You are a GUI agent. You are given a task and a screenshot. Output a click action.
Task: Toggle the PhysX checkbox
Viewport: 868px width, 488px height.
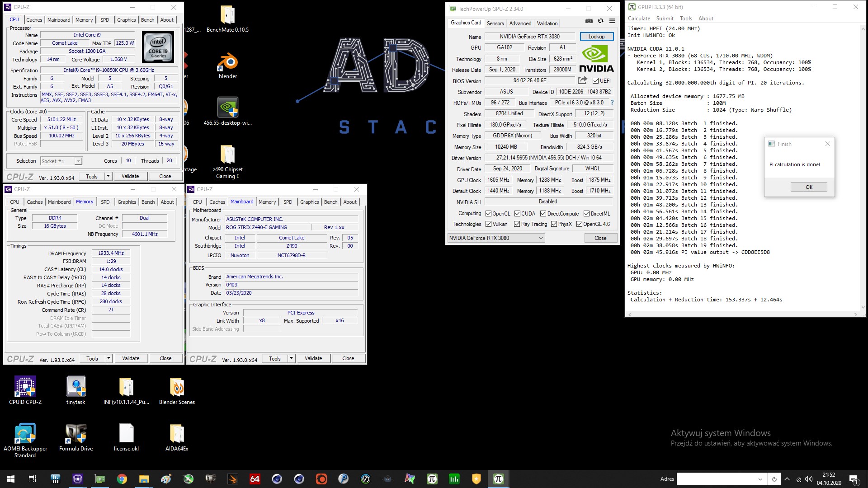coord(554,224)
